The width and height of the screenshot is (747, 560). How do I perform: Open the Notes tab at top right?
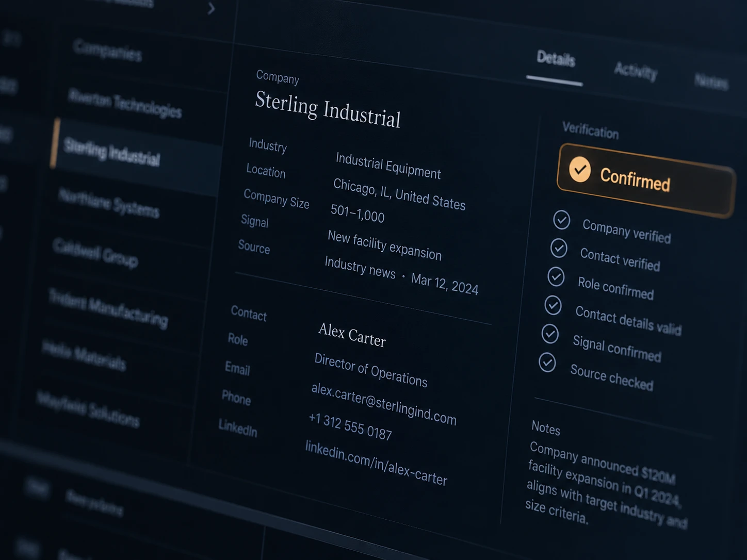(x=711, y=81)
